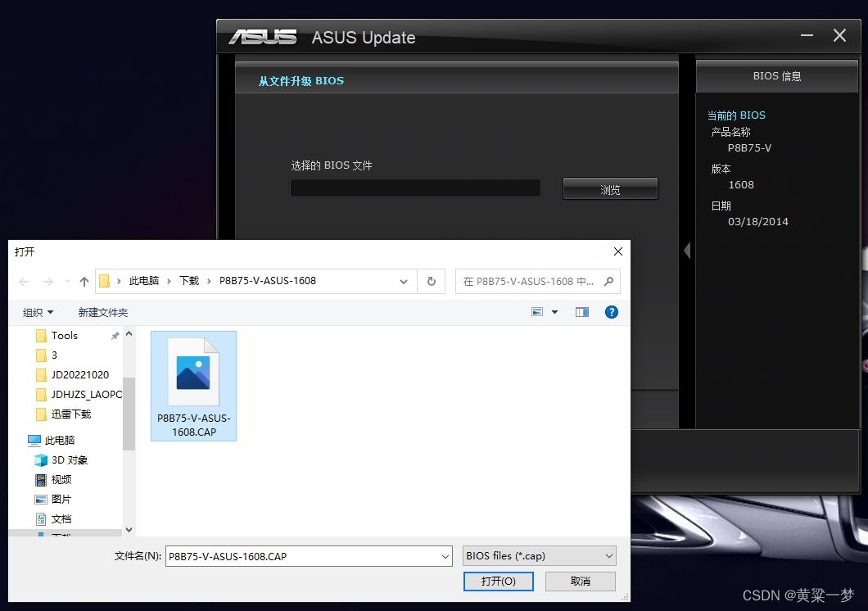Click the 取消 cancel button
This screenshot has height=611, width=868.
(580, 582)
